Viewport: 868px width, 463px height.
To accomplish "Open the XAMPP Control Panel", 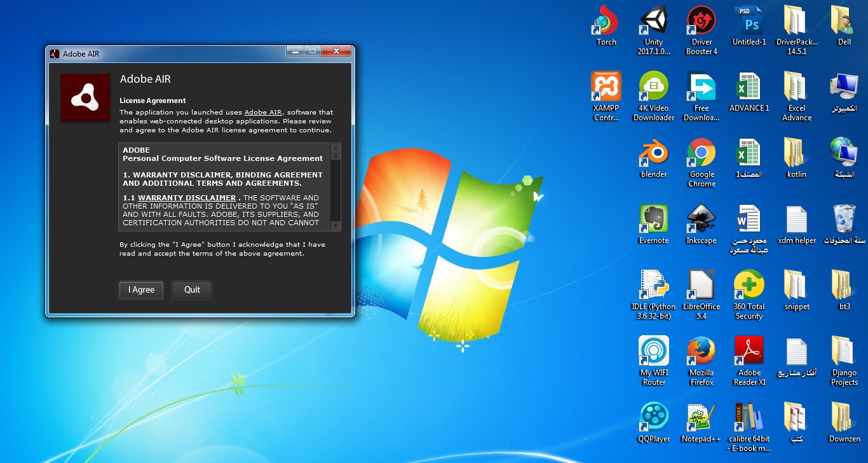I will click(605, 86).
